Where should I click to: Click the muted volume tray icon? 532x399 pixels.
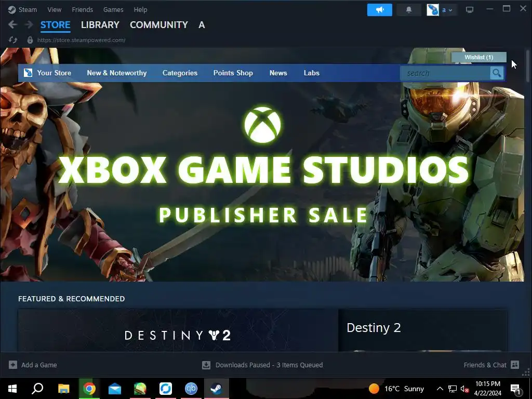pyautogui.click(x=464, y=389)
